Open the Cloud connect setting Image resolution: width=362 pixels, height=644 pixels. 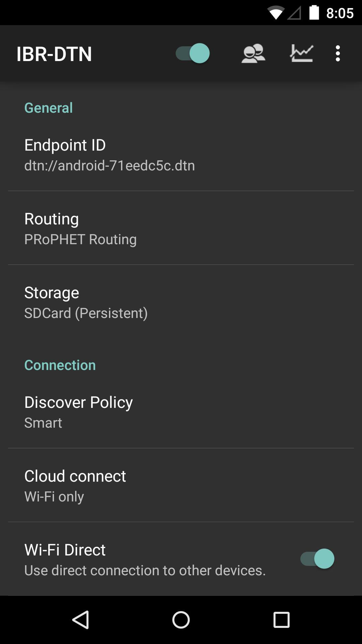181,485
